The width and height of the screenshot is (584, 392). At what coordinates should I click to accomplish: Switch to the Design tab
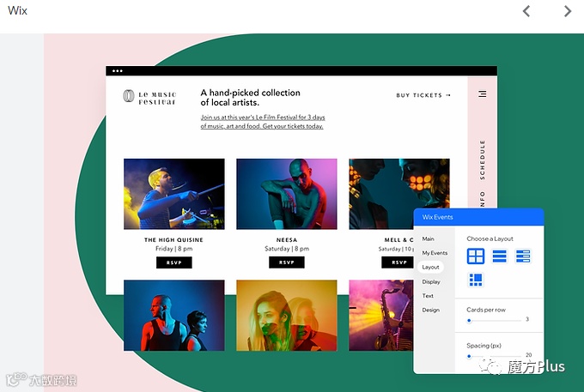[x=430, y=310]
